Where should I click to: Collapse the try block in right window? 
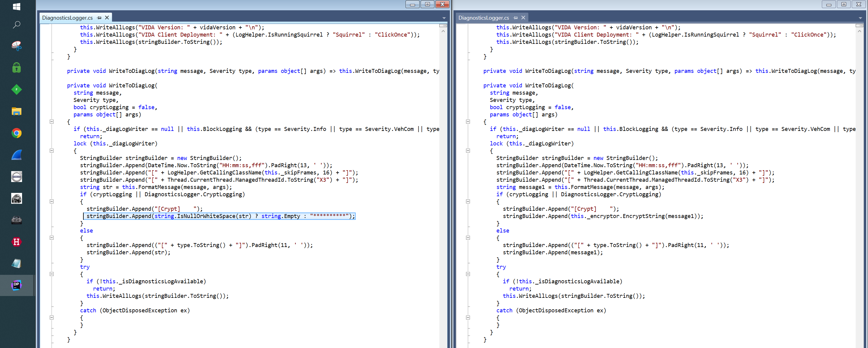[x=468, y=274]
